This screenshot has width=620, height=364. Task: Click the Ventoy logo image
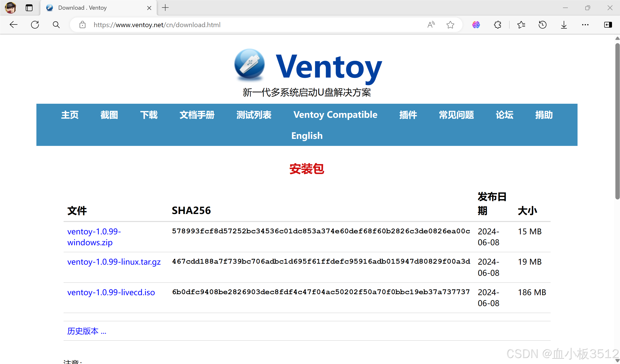[x=249, y=65]
